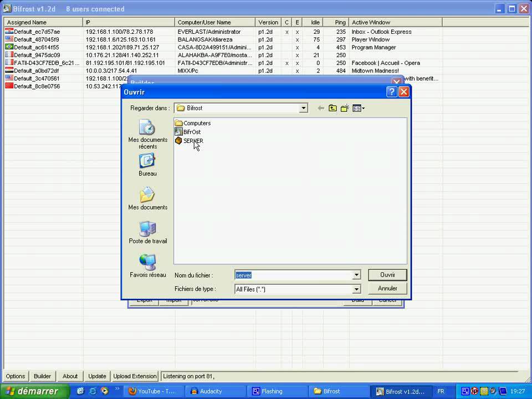Sort by the Assigned Name column header
532x399 pixels.
tap(43, 22)
